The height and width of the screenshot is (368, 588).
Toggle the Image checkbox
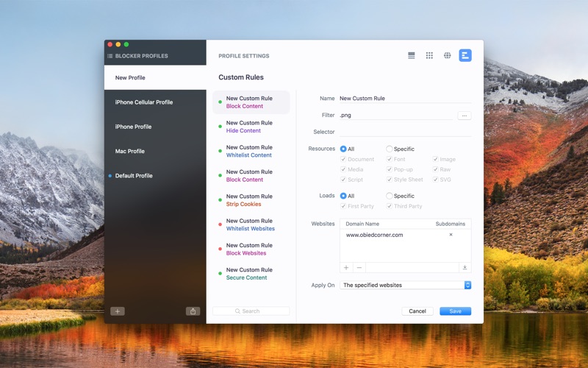435,159
